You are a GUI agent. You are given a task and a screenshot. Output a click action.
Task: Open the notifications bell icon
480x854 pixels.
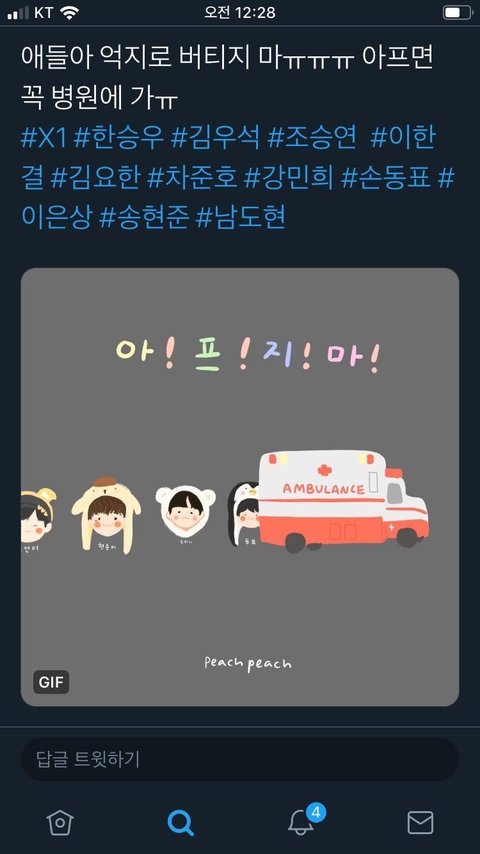(x=301, y=823)
